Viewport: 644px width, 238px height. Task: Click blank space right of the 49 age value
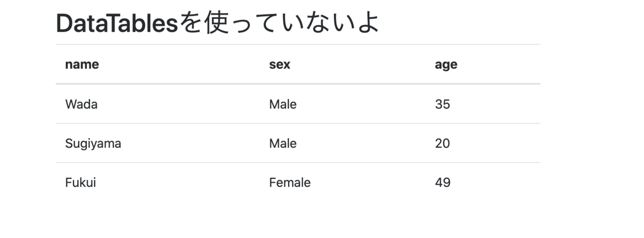pos(496,183)
